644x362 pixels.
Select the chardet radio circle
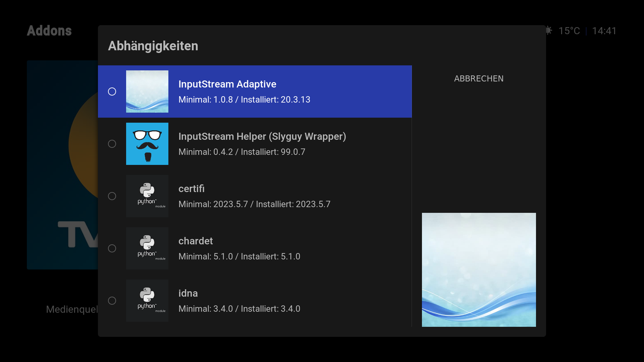[112, 248]
